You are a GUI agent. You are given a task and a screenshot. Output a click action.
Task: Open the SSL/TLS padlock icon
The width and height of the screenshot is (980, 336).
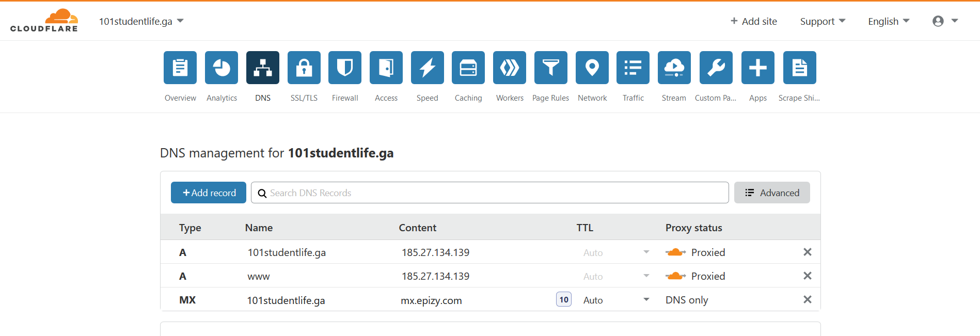(304, 68)
